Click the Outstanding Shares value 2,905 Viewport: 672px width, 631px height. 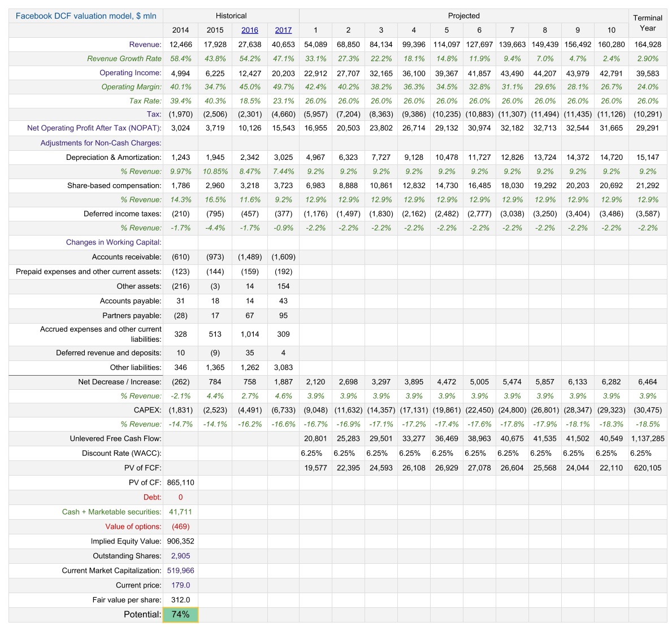click(x=180, y=556)
